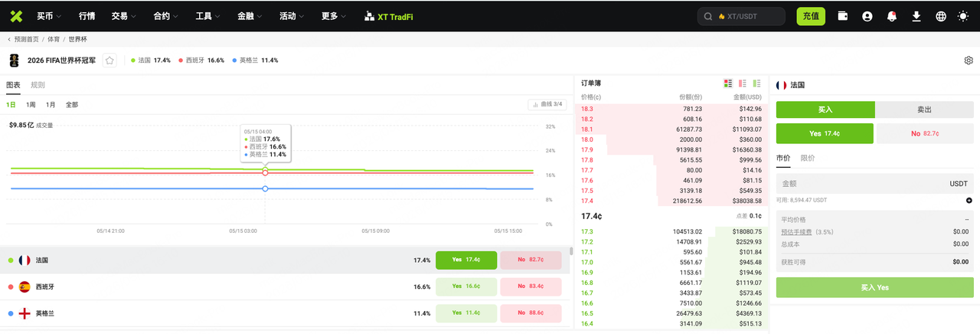
Task: Focus the XT/USDT search box
Action: (741, 16)
